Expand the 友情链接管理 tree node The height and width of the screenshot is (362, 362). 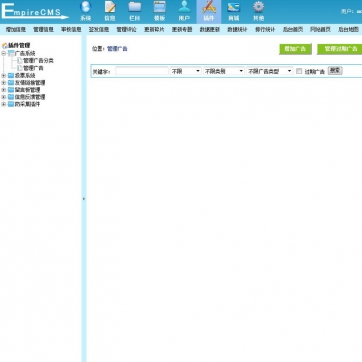(x=4, y=83)
